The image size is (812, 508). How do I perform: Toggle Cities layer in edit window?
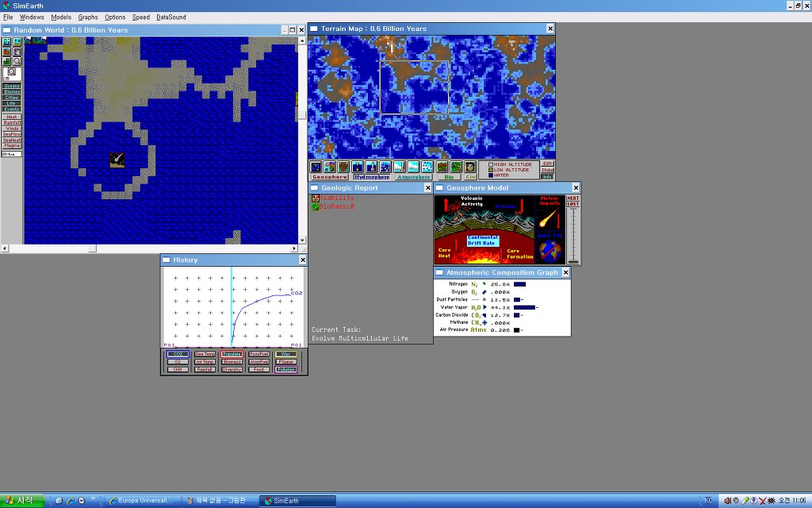[x=11, y=98]
